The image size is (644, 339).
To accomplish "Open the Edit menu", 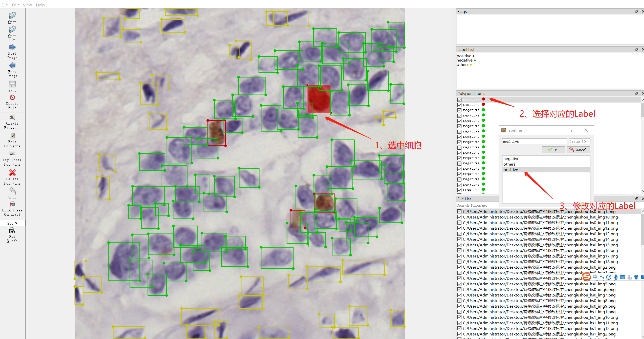I will (15, 5).
